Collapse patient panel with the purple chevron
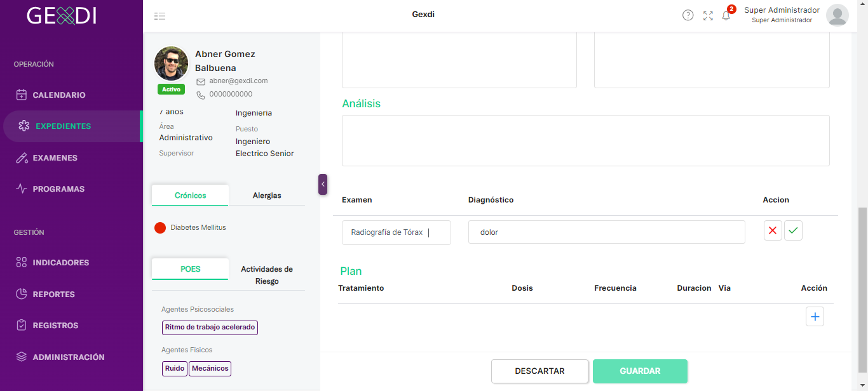This screenshot has width=868, height=391. click(323, 184)
